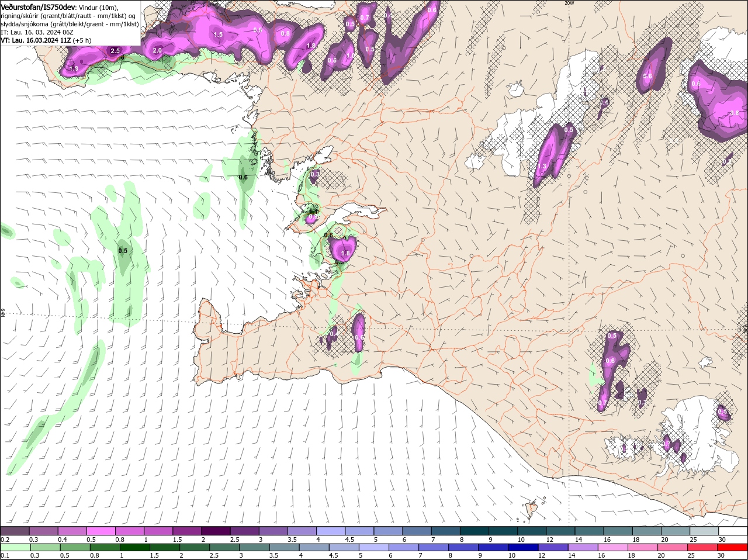Pick snow legend swatch between 25 and 30
This screenshot has height=560, width=748.
point(705,531)
